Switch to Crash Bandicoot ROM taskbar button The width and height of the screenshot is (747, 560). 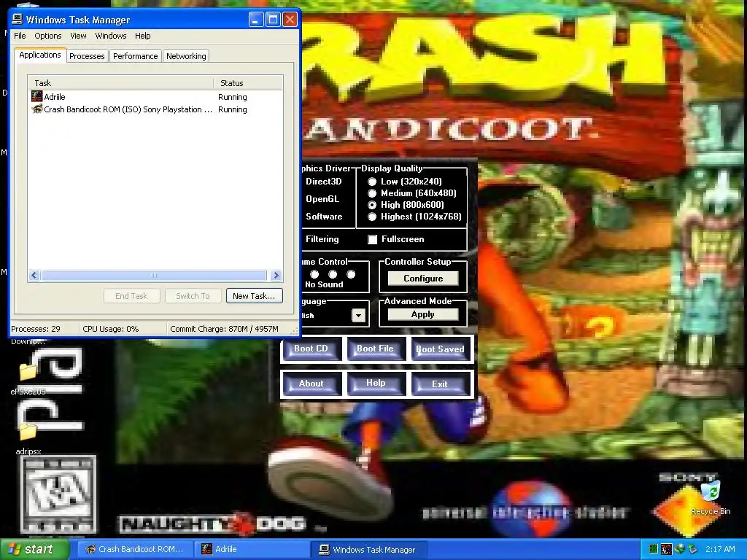pyautogui.click(x=135, y=550)
